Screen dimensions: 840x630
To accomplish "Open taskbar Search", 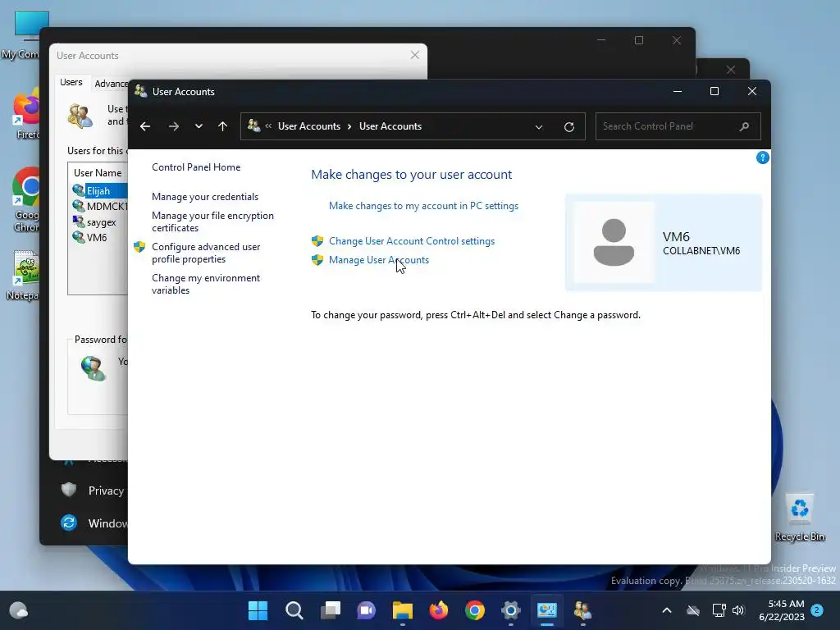I will pos(294,610).
